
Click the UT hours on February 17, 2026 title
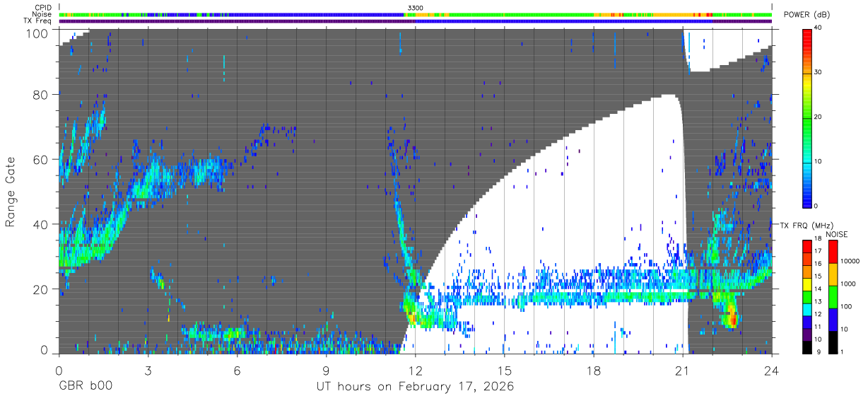pos(415,388)
